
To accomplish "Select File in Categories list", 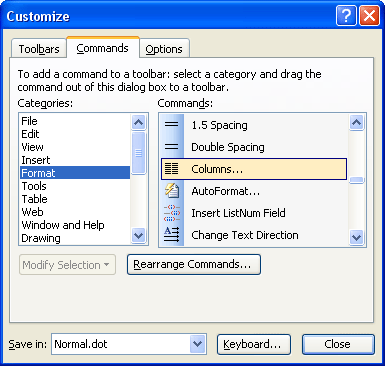I will (x=75, y=121).
